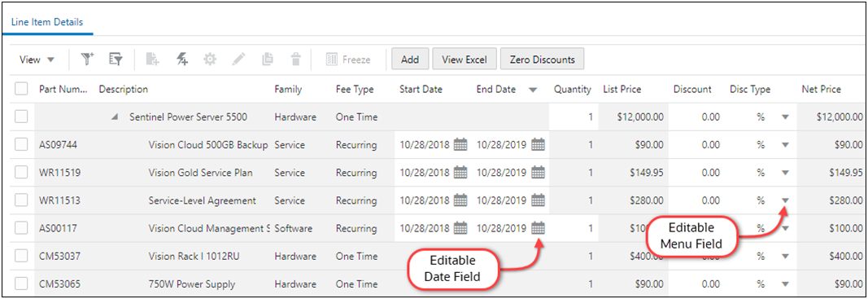868x299 pixels.
Task: Open End Date calendar for AS09744
Action: (x=538, y=145)
